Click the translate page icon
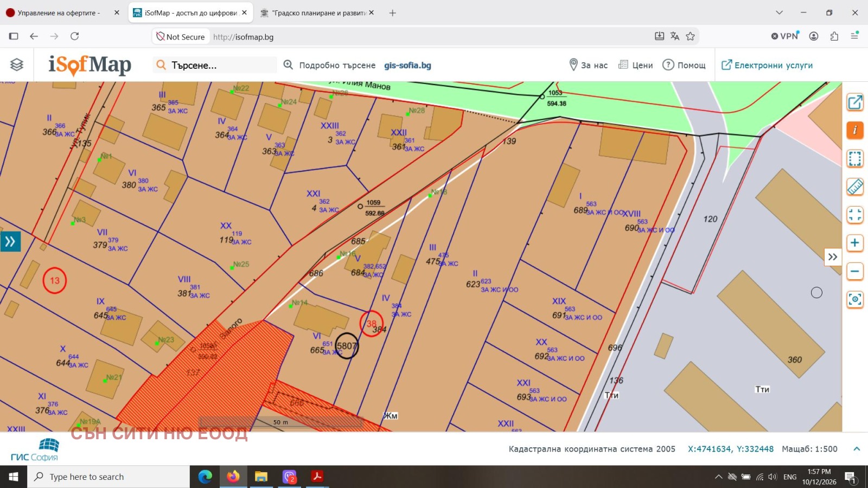 (x=675, y=36)
